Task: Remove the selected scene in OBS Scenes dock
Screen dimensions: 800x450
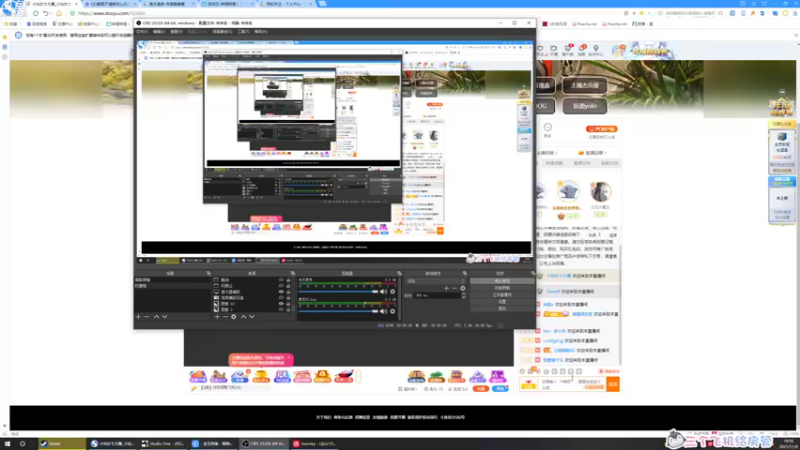Action: (x=147, y=317)
